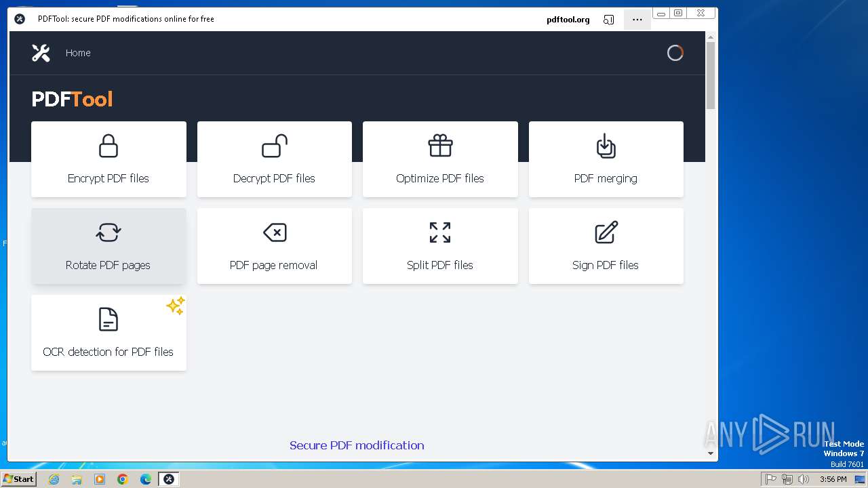The height and width of the screenshot is (488, 868).
Task: Click the pdftool.org site label
Action: pyautogui.click(x=568, y=20)
